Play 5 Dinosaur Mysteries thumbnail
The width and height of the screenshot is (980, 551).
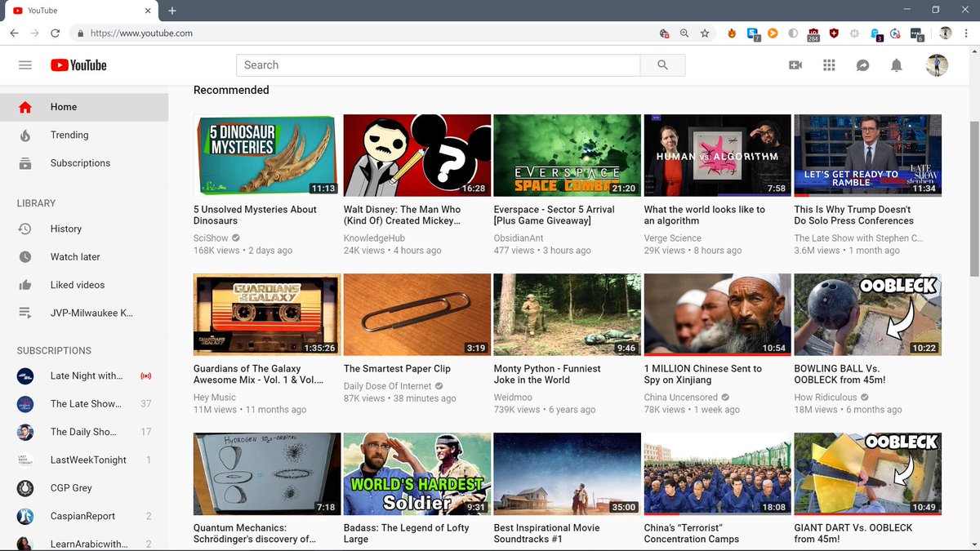(267, 156)
